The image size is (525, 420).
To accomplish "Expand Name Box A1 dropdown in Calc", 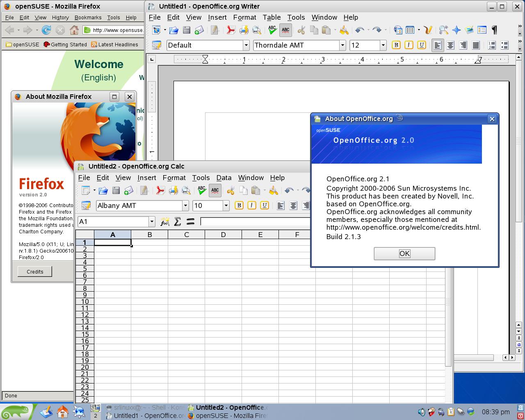I will (152, 221).
